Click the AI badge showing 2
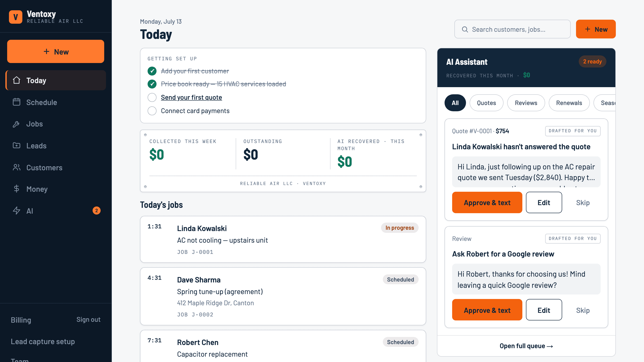 pos(97,210)
